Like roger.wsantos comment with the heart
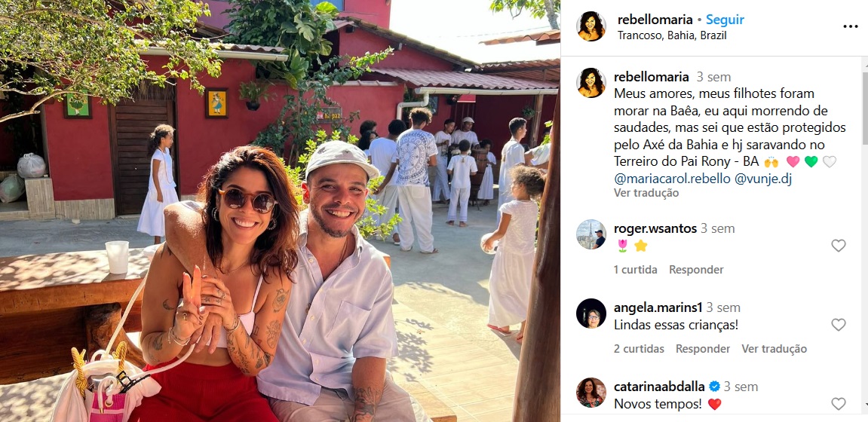Screen dimensions: 868x422 [x=838, y=246]
